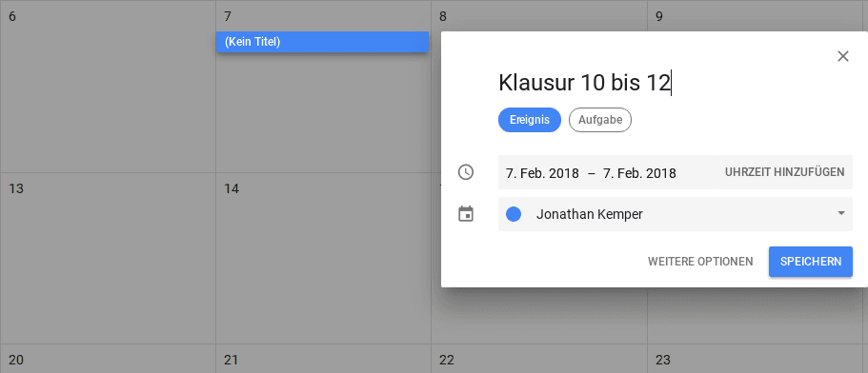Click the day 6 calendar cell

point(108,87)
